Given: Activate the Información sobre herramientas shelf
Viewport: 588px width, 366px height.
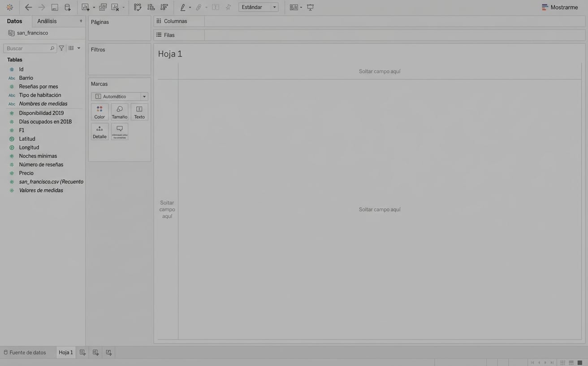Looking at the screenshot, I should pyautogui.click(x=119, y=131).
